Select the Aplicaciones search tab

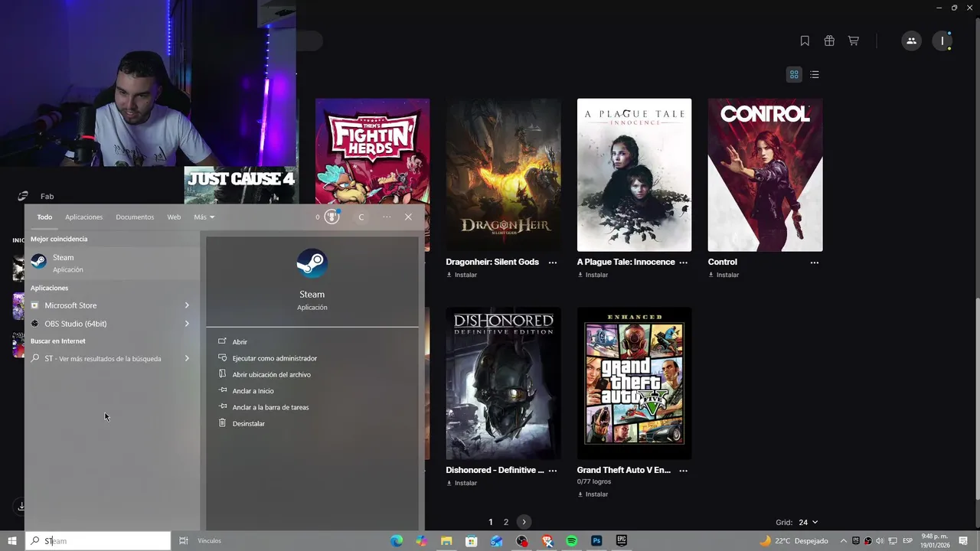pos(83,217)
